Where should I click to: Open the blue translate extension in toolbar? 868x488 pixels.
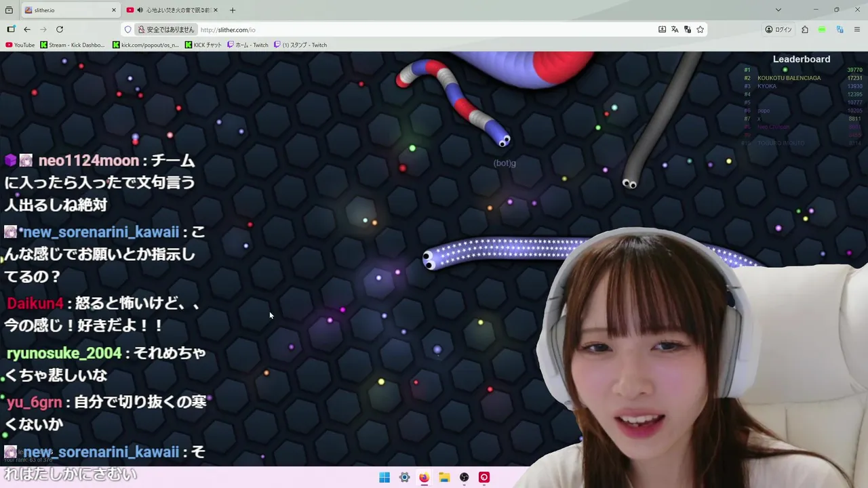[x=840, y=29]
